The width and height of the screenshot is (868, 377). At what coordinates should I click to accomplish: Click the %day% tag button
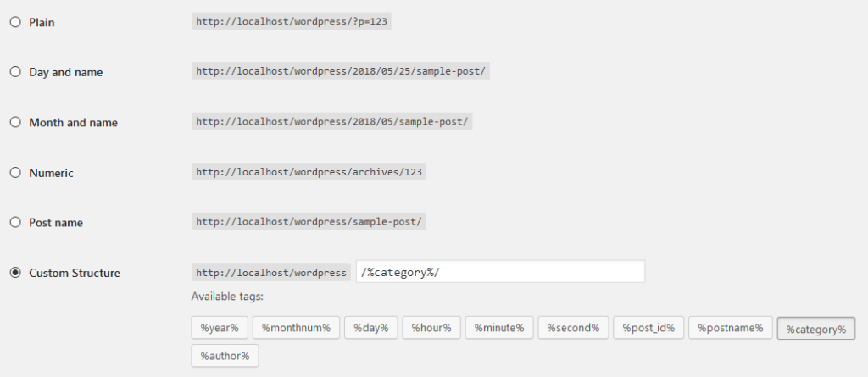371,328
